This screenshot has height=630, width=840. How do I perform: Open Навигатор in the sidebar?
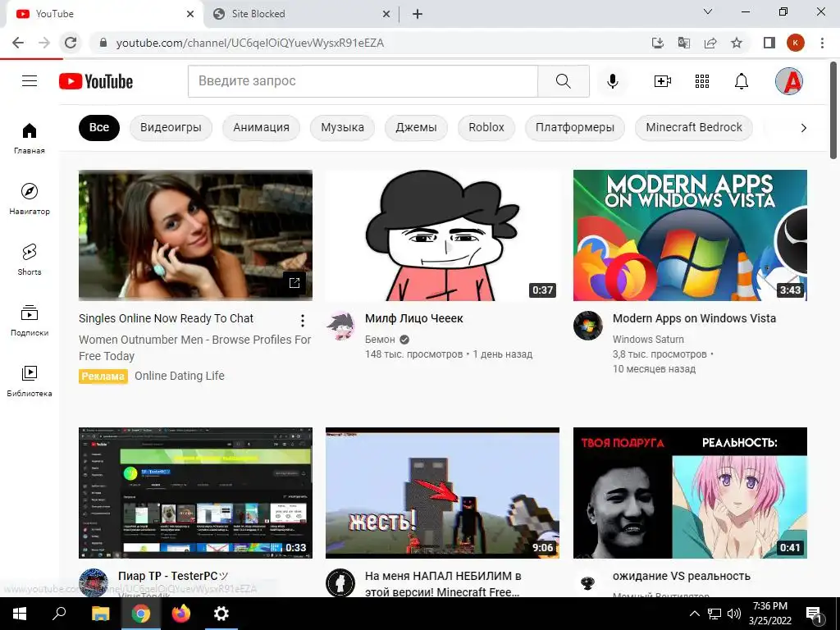coord(30,199)
